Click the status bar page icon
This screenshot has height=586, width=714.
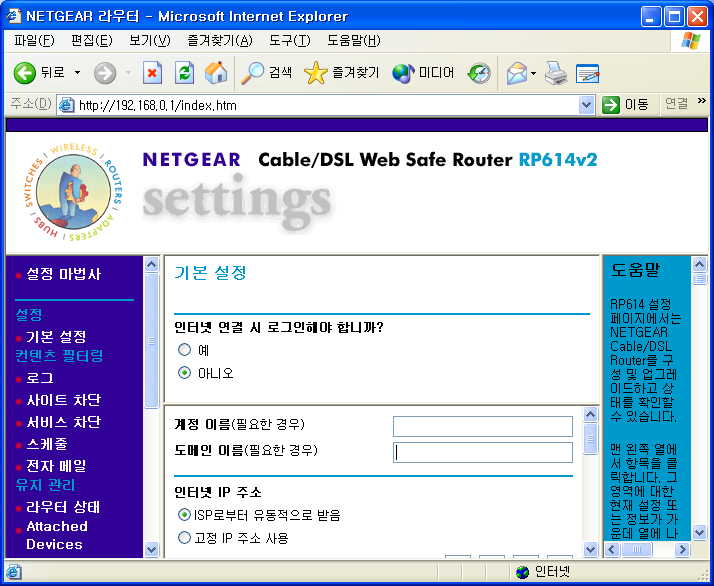[14, 572]
